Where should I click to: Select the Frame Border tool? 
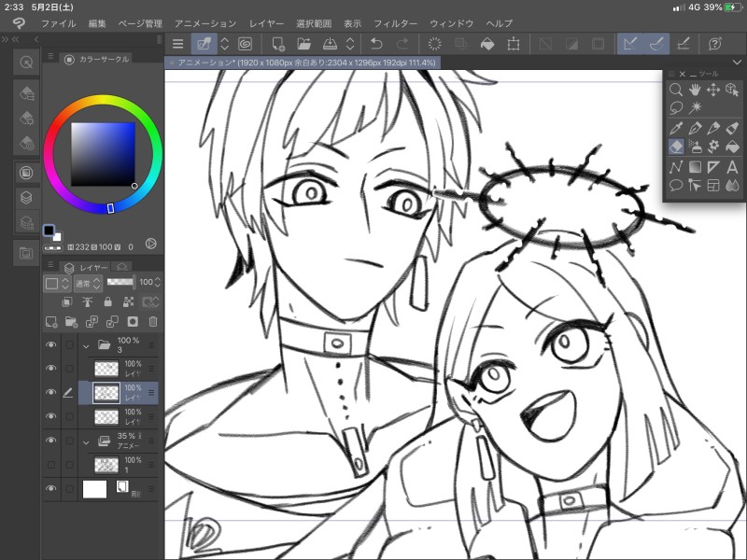pos(713,185)
